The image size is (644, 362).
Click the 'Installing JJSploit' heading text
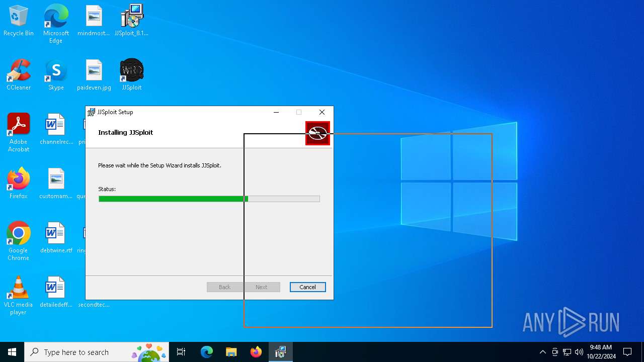pyautogui.click(x=126, y=132)
